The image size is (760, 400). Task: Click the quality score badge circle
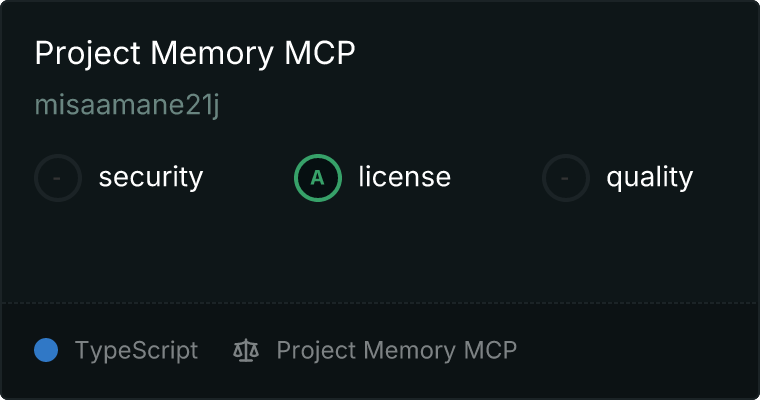(x=566, y=178)
